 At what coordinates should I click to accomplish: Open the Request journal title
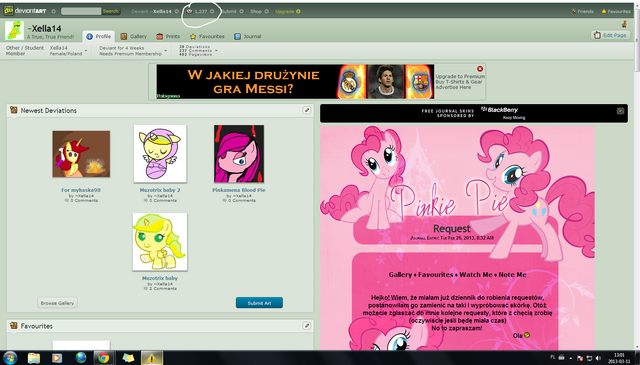click(x=452, y=229)
